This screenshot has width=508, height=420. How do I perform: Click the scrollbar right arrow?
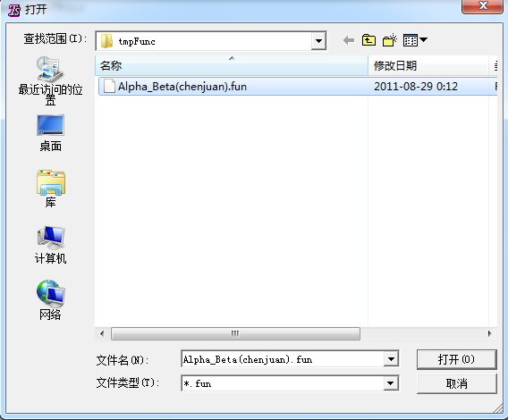tap(489, 333)
